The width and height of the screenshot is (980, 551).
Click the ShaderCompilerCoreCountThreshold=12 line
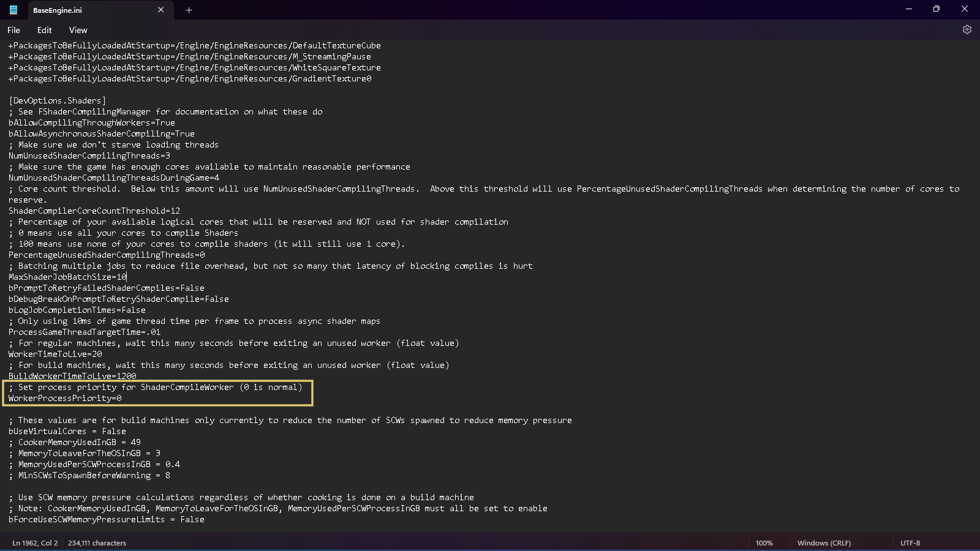click(94, 211)
